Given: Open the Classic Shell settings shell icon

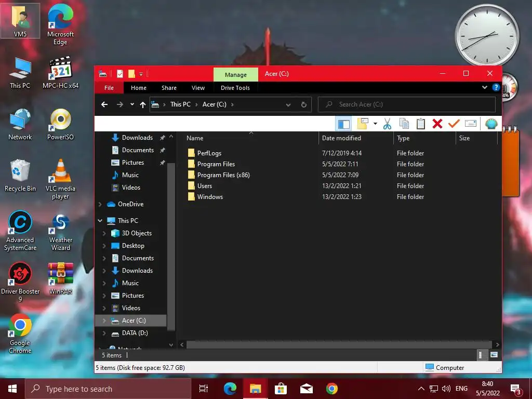Looking at the screenshot, I should [x=491, y=124].
